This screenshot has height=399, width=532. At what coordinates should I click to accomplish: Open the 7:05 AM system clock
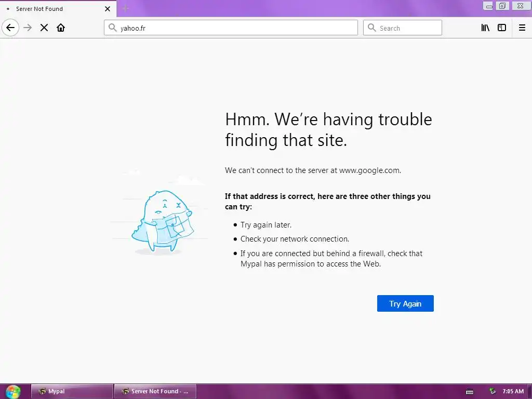pos(513,391)
